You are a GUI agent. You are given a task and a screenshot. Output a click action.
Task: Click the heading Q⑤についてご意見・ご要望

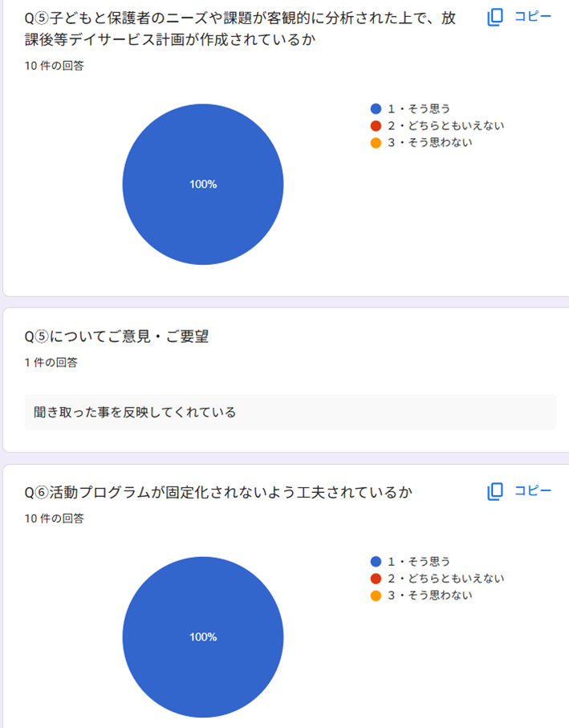coord(116,337)
